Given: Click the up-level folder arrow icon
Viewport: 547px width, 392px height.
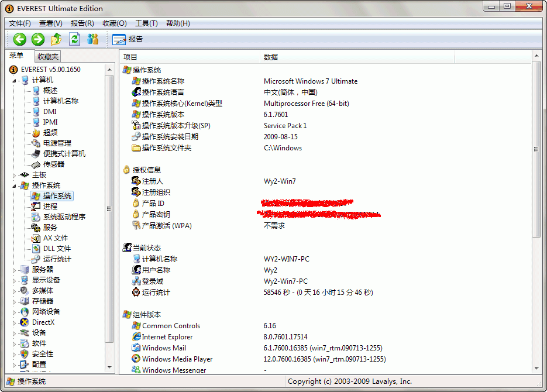Looking at the screenshot, I should pos(56,39).
